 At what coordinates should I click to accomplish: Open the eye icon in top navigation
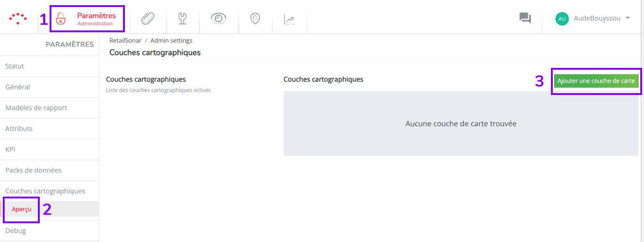[218, 19]
